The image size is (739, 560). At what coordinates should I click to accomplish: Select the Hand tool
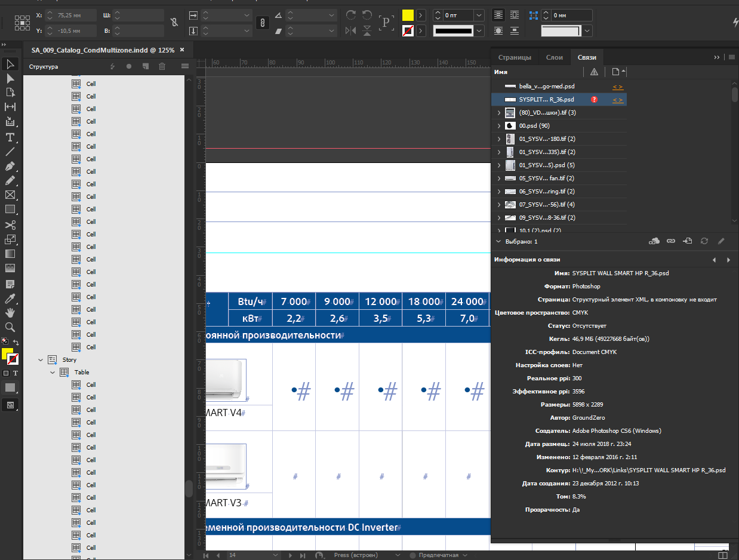(10, 312)
